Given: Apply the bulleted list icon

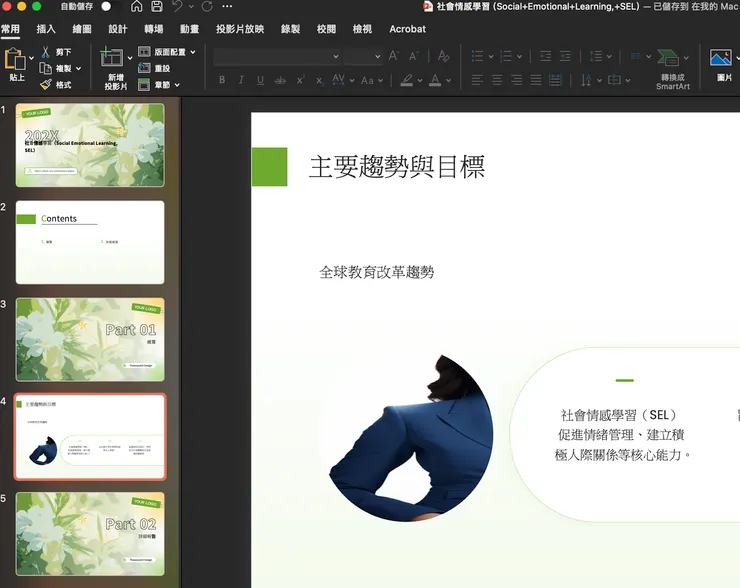Looking at the screenshot, I should click(x=478, y=56).
